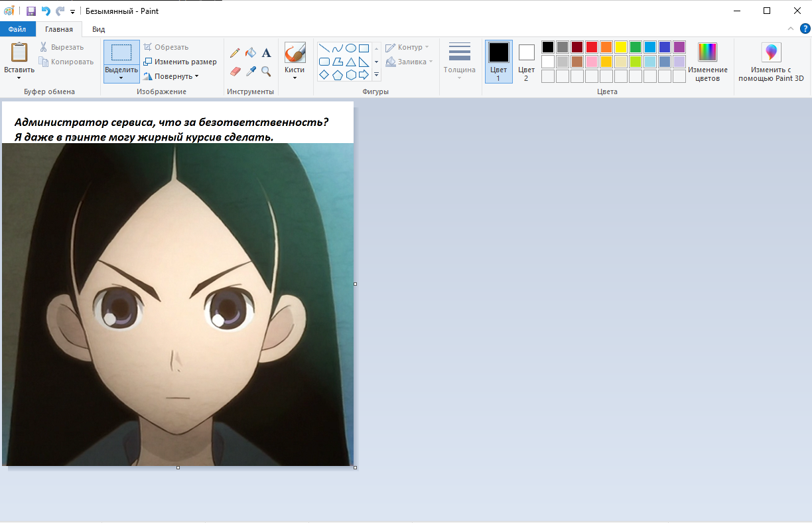Choose the Curve shape
Image resolution: width=812 pixels, height=523 pixels.
tap(338, 48)
